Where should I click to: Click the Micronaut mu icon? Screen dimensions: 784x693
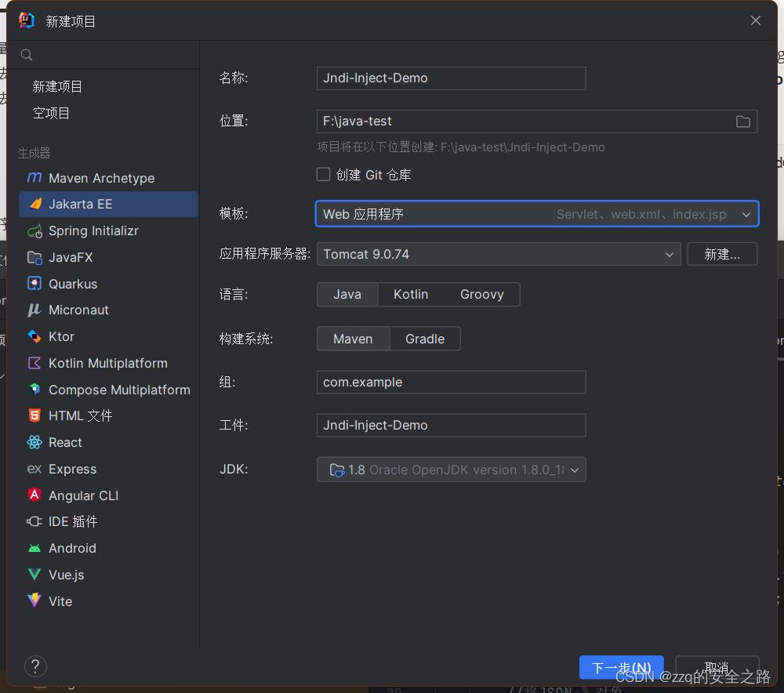[x=34, y=310]
